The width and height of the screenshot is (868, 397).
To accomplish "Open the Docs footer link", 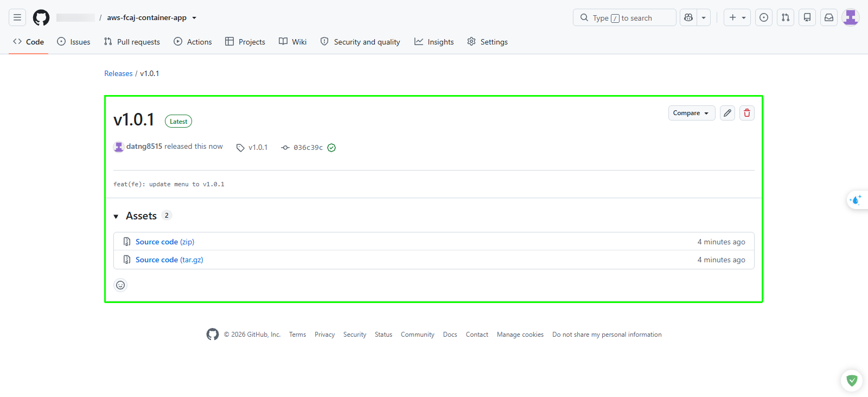I will (x=450, y=335).
